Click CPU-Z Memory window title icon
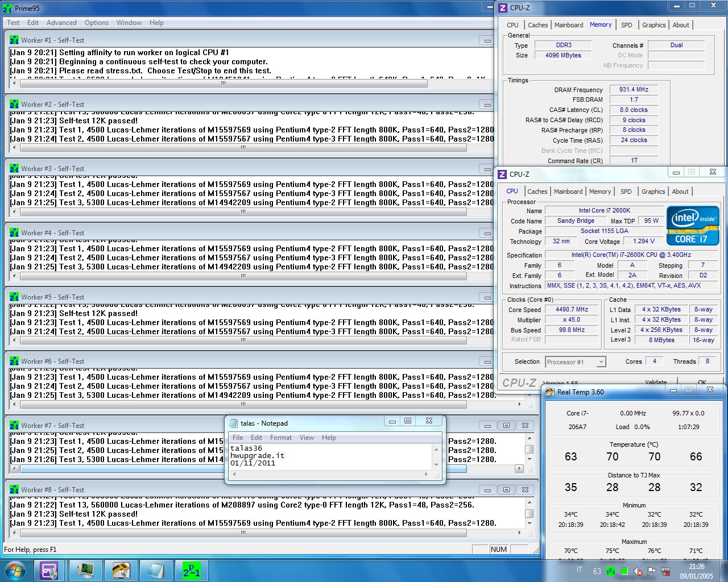Viewport: 728px width, 582px height. pyautogui.click(x=503, y=8)
